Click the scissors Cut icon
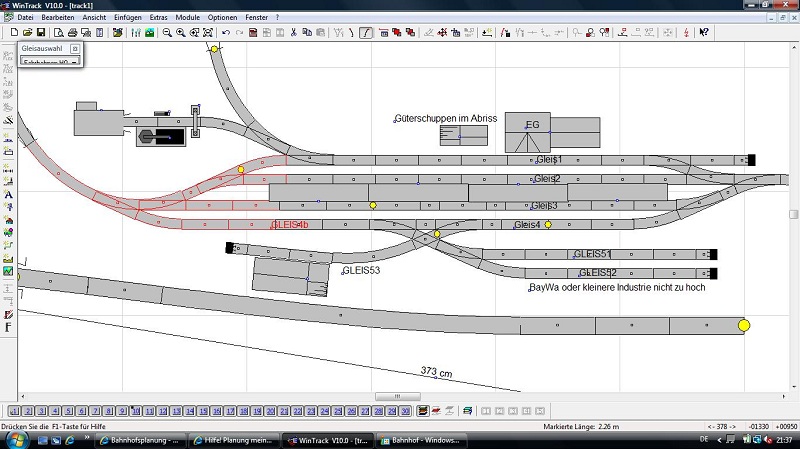The width and height of the screenshot is (800, 449). point(292,33)
